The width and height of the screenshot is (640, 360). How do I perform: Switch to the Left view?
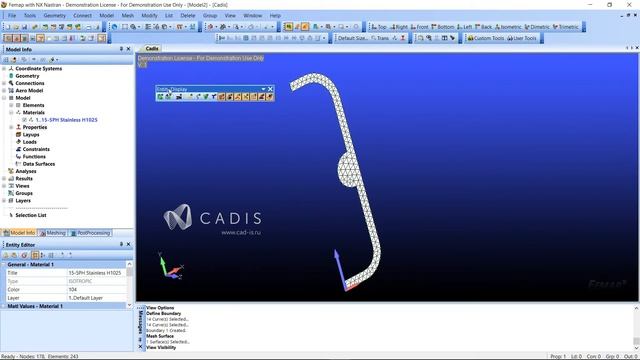click(464, 27)
